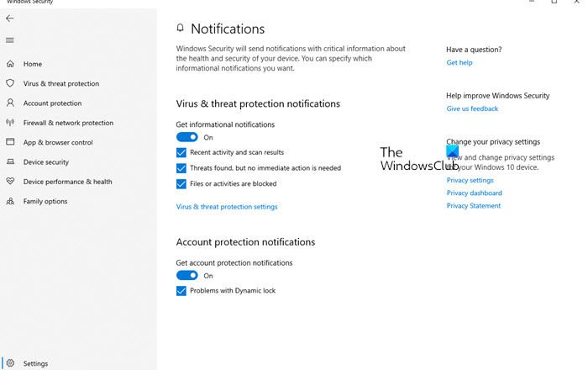Click the Virus & threat protection shield icon
This screenshot has height=370, width=588.
(x=10, y=83)
